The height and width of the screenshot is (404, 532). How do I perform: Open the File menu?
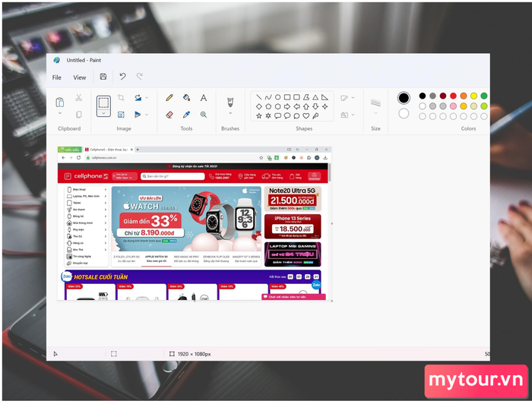(x=57, y=77)
